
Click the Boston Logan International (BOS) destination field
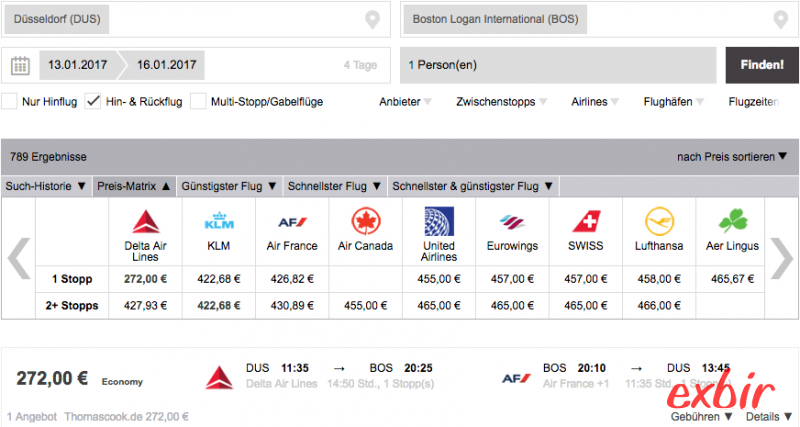point(599,19)
